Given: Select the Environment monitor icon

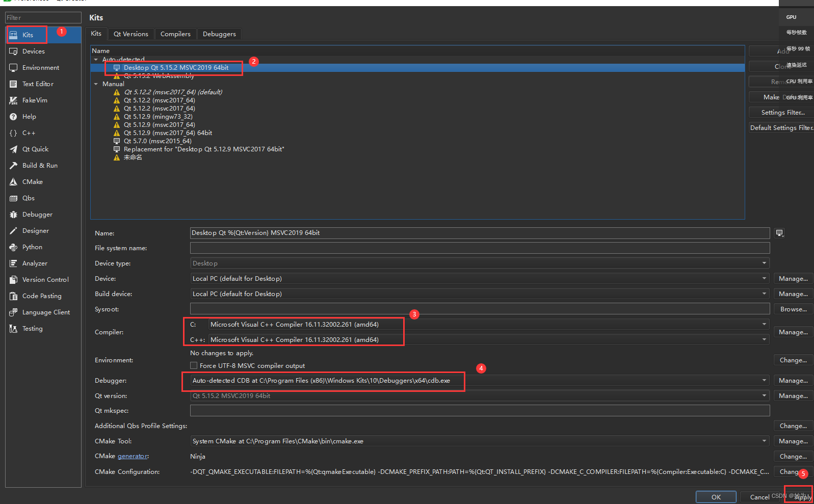Looking at the screenshot, I should (x=14, y=68).
